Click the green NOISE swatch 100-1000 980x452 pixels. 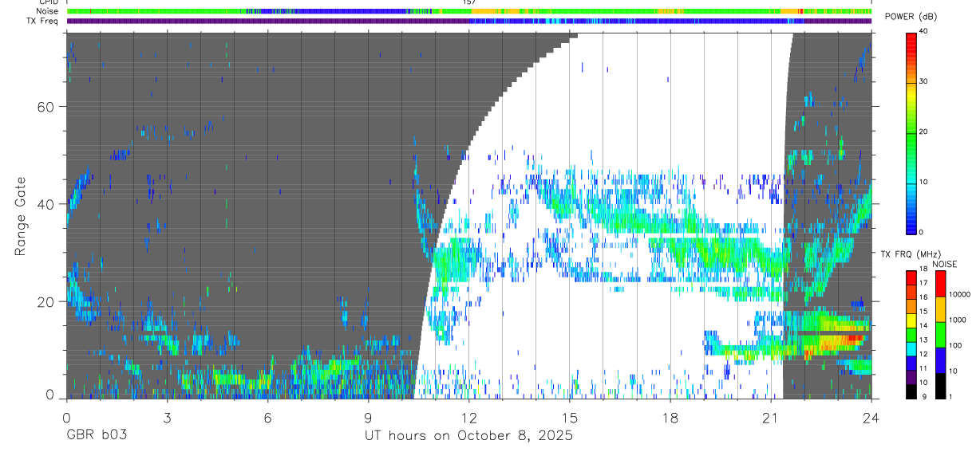[940, 335]
